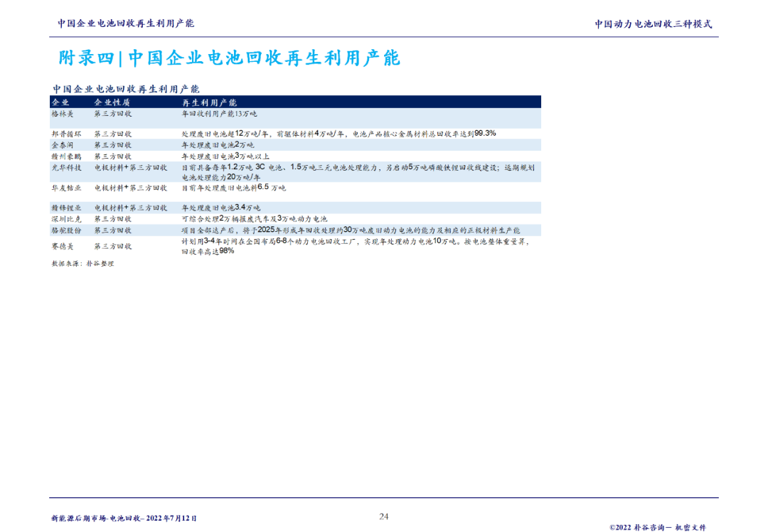Select the large blue title starting with '附录四'

pyautogui.click(x=229, y=58)
